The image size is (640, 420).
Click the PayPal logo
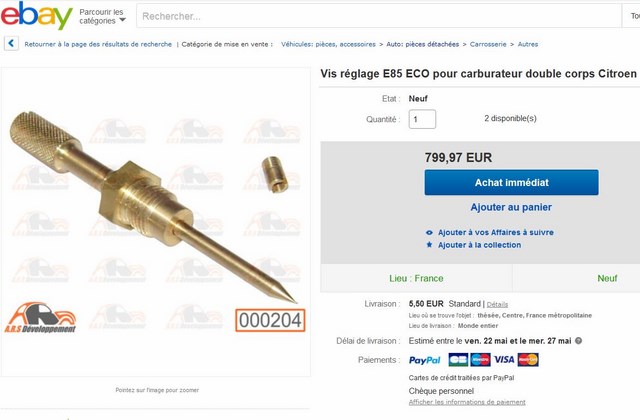point(424,360)
